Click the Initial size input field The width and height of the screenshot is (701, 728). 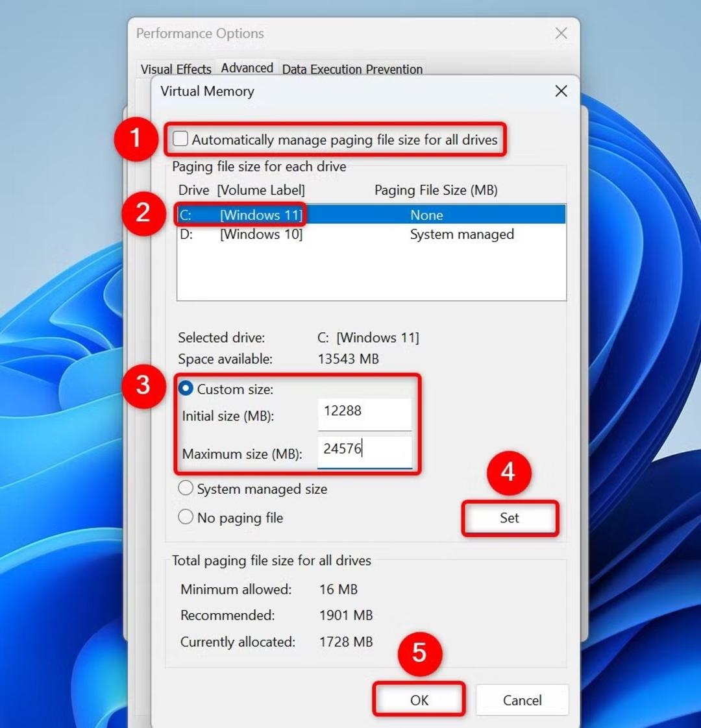coord(365,413)
